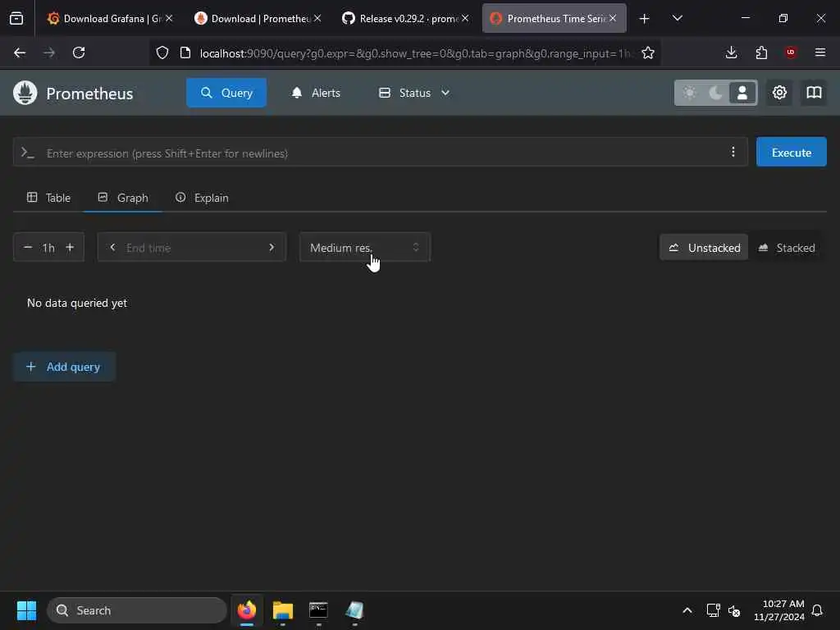Open the notifications bell in taskbar

pos(817,610)
